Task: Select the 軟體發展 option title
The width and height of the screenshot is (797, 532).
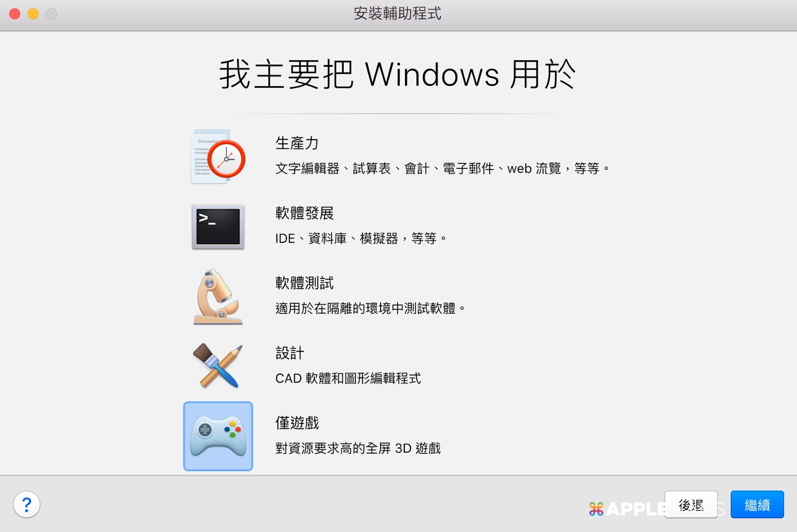Action: pyautogui.click(x=304, y=213)
